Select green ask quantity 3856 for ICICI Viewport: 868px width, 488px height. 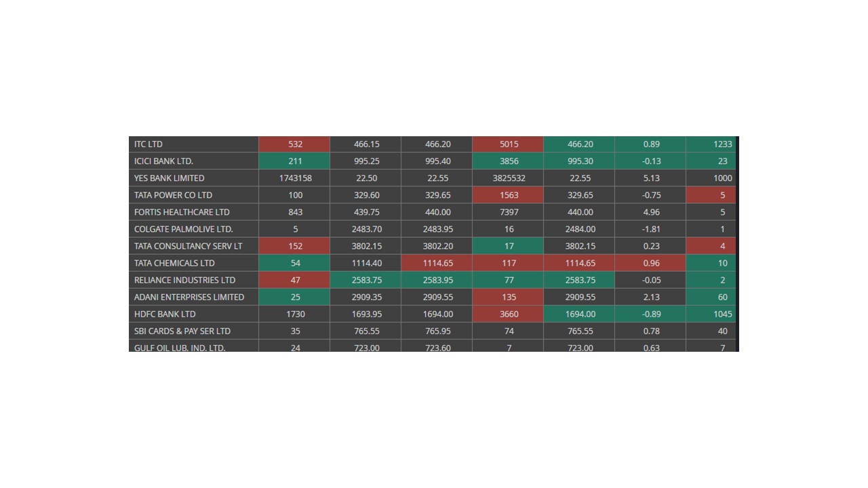coord(508,161)
